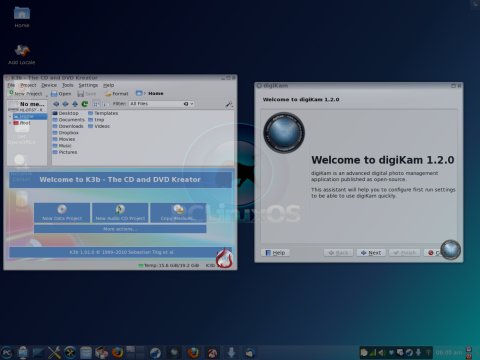Launch the package boxes icon in the panel
Viewport: 480px width, 360px height.
coord(101,353)
